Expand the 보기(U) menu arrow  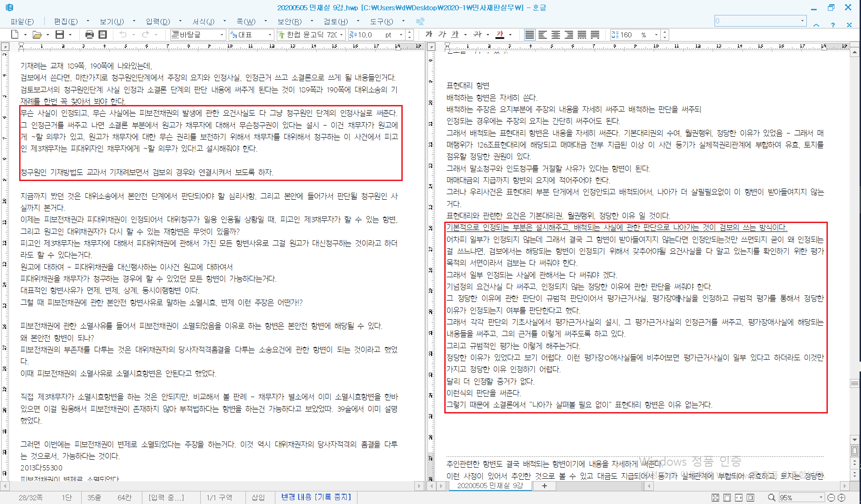coord(134,21)
